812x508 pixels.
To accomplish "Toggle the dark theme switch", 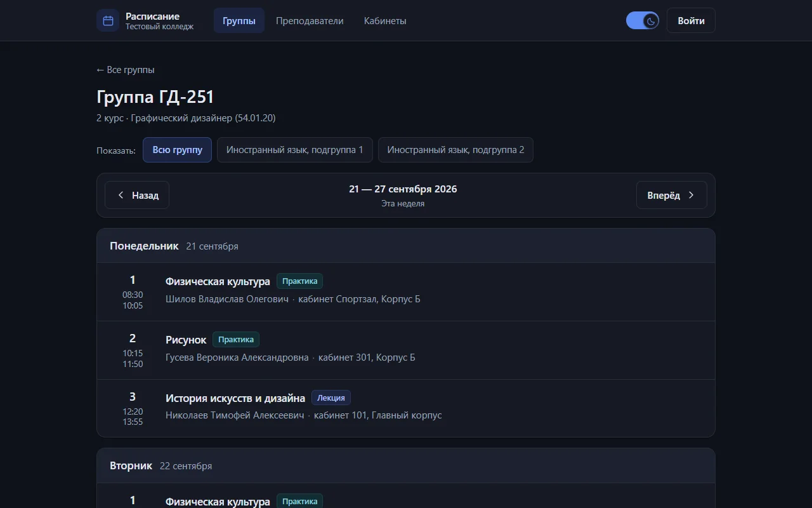I will coord(642,20).
